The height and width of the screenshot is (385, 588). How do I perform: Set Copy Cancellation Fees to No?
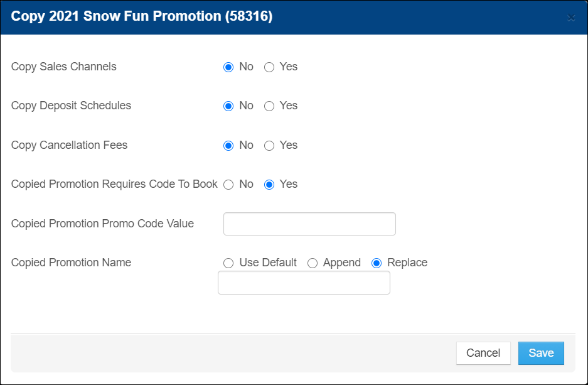228,146
